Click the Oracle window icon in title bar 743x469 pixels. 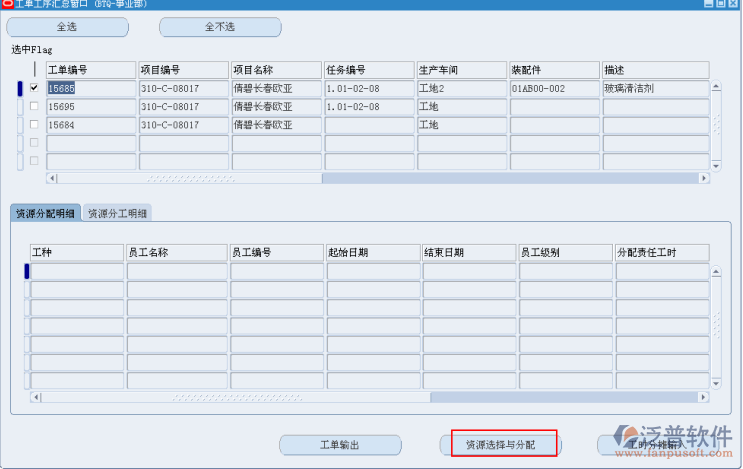(7, 5)
